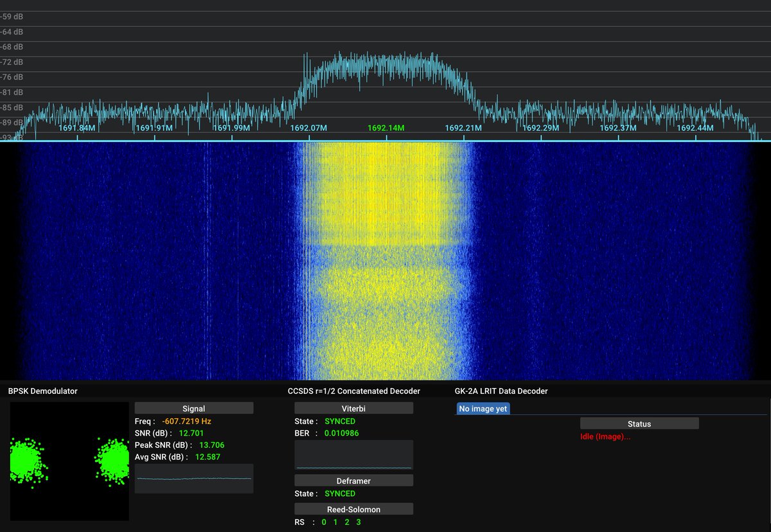
Task: Click the Reed-Solomon section header
Action: click(x=354, y=509)
